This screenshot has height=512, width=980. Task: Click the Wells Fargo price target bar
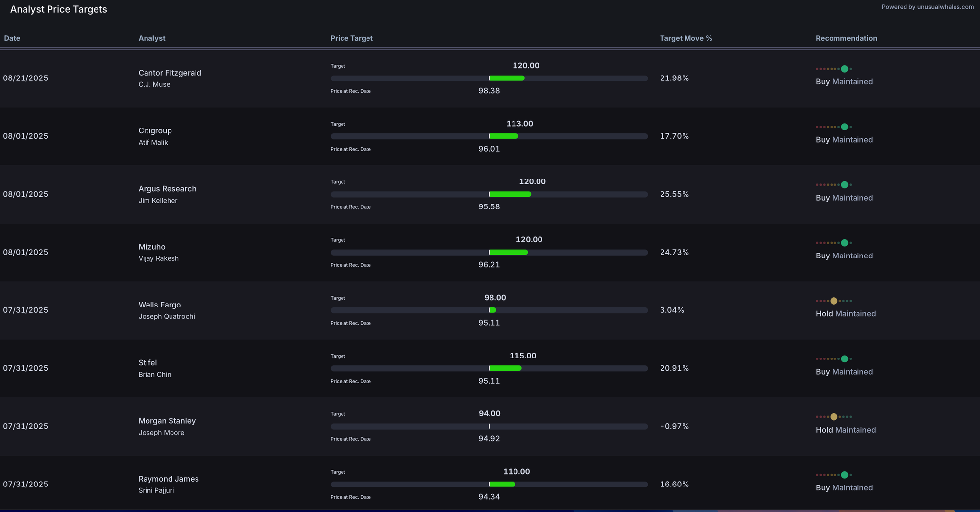[489, 310]
